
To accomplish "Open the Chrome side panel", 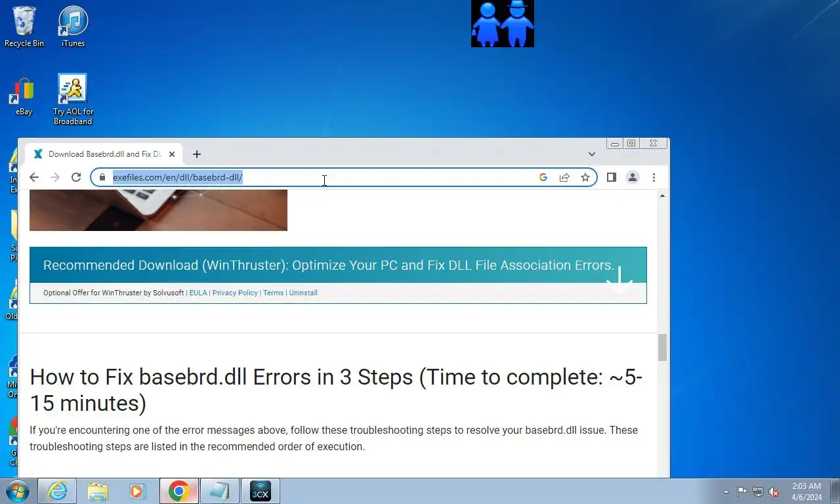I will tap(611, 177).
